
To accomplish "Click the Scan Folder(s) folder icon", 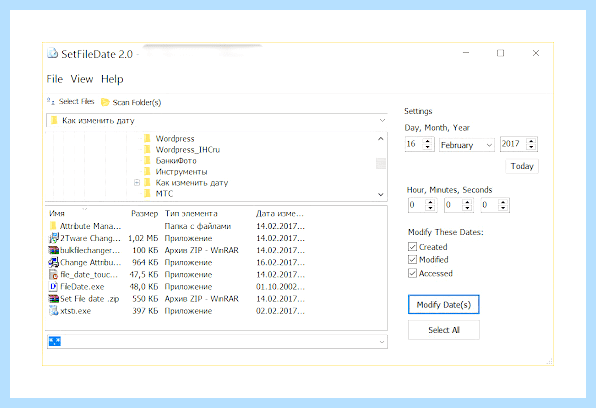I will (x=105, y=102).
